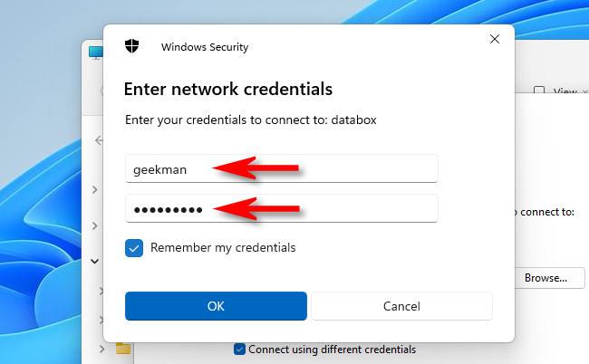Tick the View checkbox in the background window

[x=539, y=91]
